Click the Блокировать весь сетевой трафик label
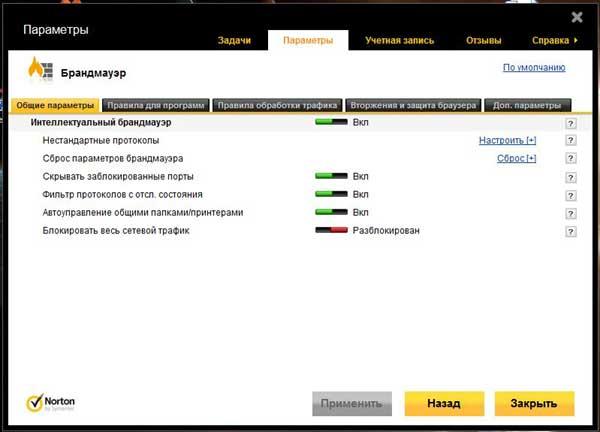This screenshot has width=600, height=432. [116, 230]
